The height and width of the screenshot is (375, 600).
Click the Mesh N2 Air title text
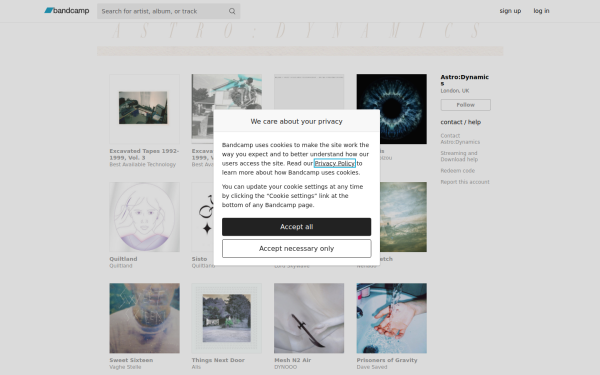click(292, 360)
